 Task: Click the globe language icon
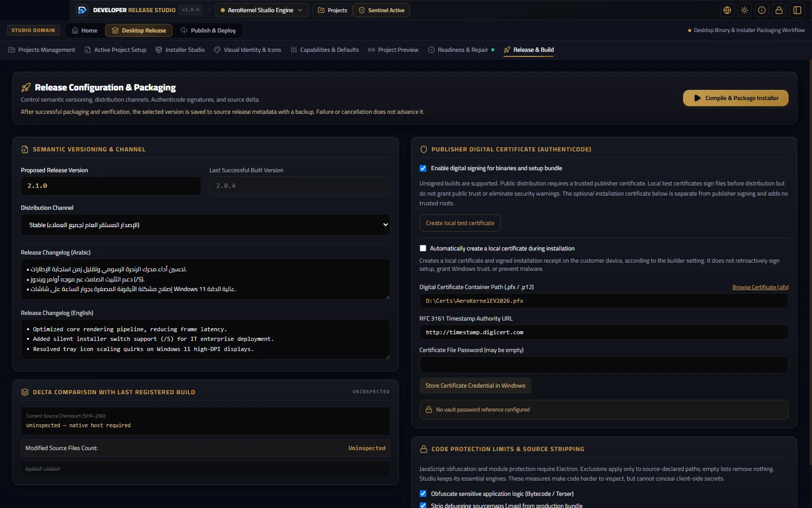coord(727,10)
